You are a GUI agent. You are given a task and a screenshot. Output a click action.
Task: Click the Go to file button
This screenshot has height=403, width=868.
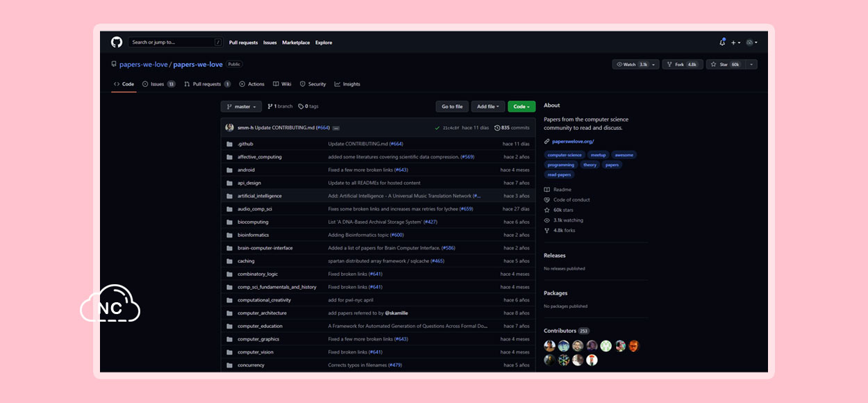452,106
